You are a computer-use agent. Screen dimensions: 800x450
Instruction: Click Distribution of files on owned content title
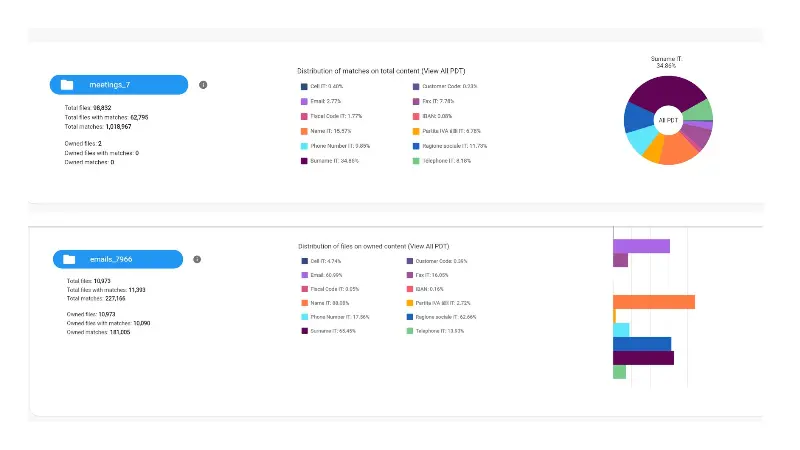click(373, 246)
